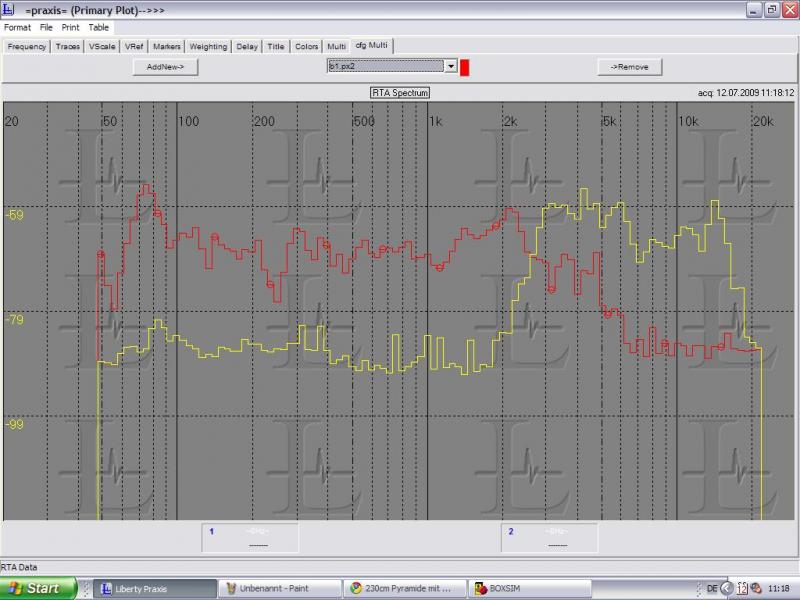This screenshot has height=600, width=800.
Task: Switch to BOXSIM in the taskbar
Action: coord(530,589)
